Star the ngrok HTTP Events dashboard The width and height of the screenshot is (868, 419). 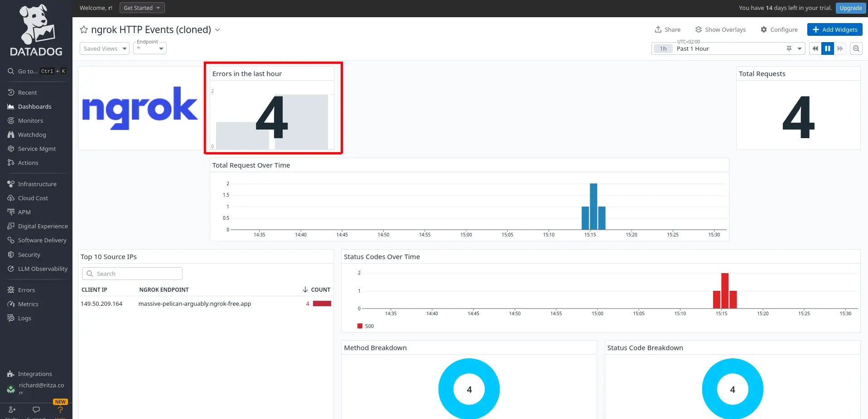tap(84, 29)
